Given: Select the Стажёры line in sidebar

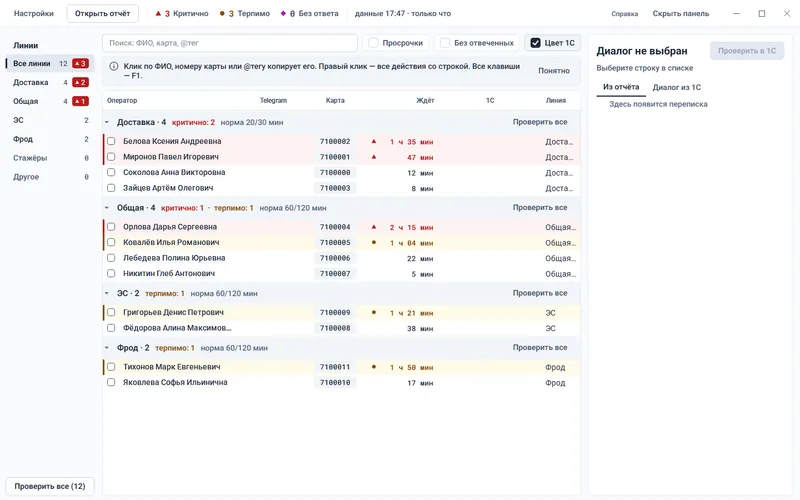Looking at the screenshot, I should click(x=49, y=158).
